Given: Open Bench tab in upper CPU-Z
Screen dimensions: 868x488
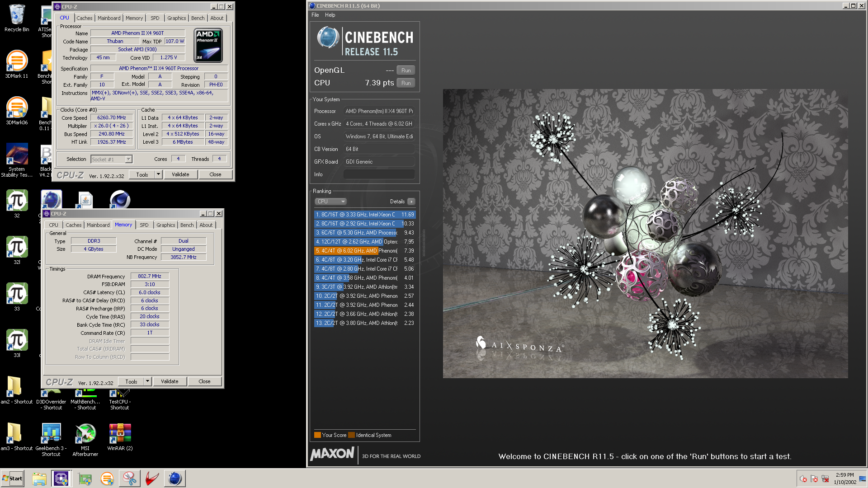Looking at the screenshot, I should coord(198,18).
